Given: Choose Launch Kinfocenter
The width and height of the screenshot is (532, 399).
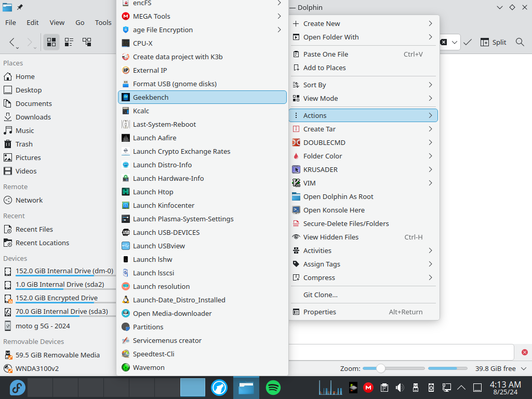Looking at the screenshot, I should [x=202, y=206].
